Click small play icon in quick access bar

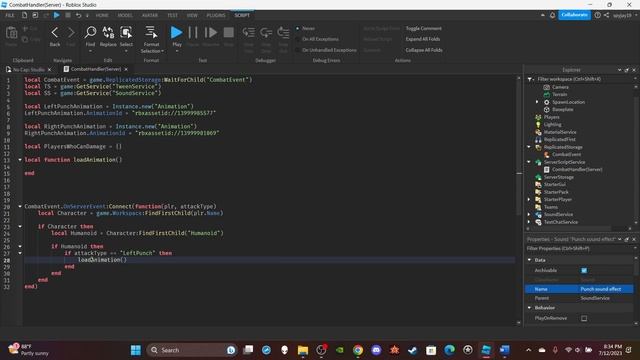[57, 15]
